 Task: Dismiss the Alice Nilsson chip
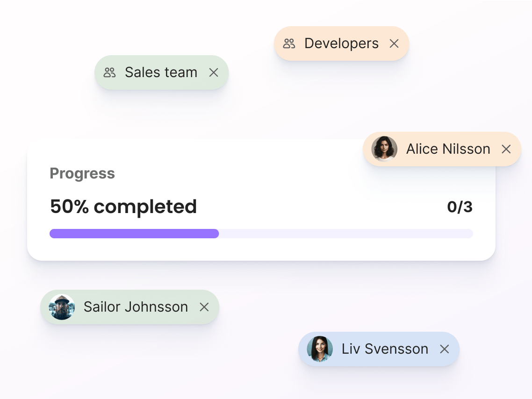coord(506,149)
